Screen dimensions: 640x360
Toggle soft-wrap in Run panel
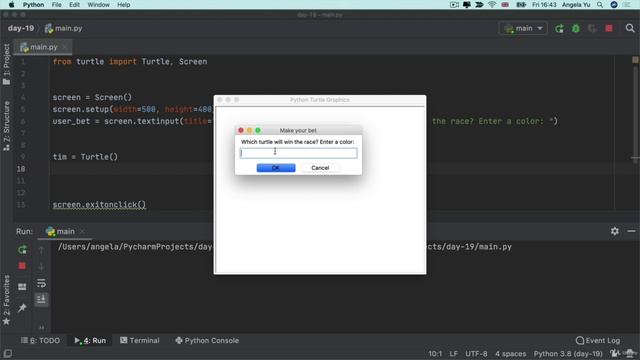pos(41,283)
